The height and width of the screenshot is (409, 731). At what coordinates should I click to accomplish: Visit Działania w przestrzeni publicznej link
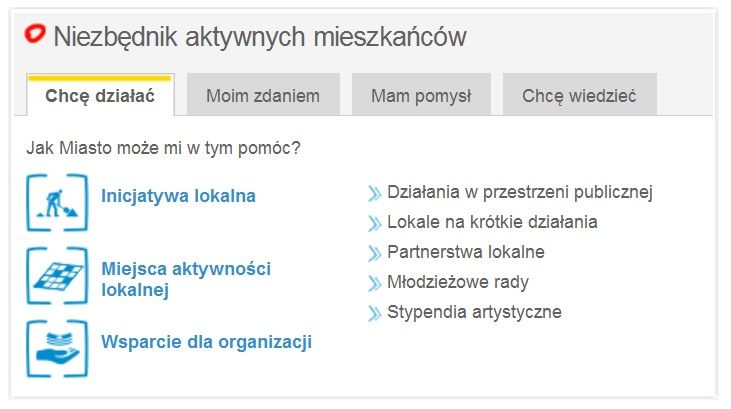tap(519, 192)
